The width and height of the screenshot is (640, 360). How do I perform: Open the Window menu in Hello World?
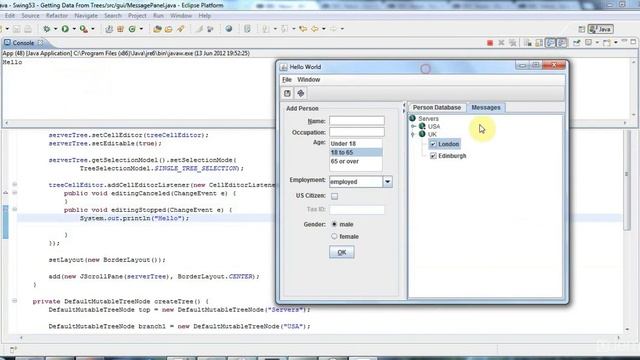pyautogui.click(x=309, y=80)
